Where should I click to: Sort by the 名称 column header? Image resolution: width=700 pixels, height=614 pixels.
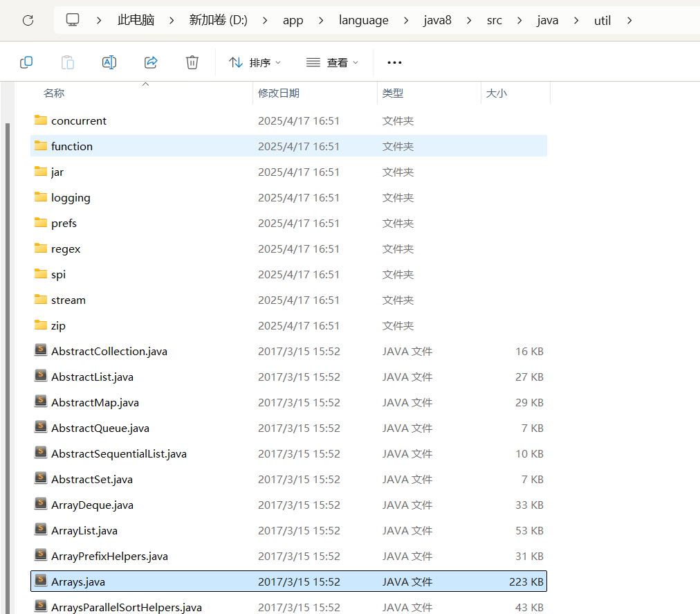(x=53, y=93)
